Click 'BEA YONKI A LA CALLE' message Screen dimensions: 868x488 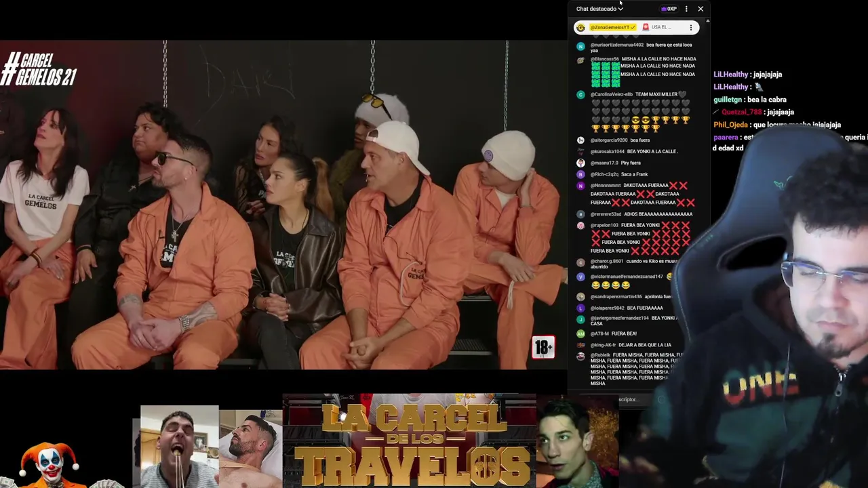coord(652,152)
